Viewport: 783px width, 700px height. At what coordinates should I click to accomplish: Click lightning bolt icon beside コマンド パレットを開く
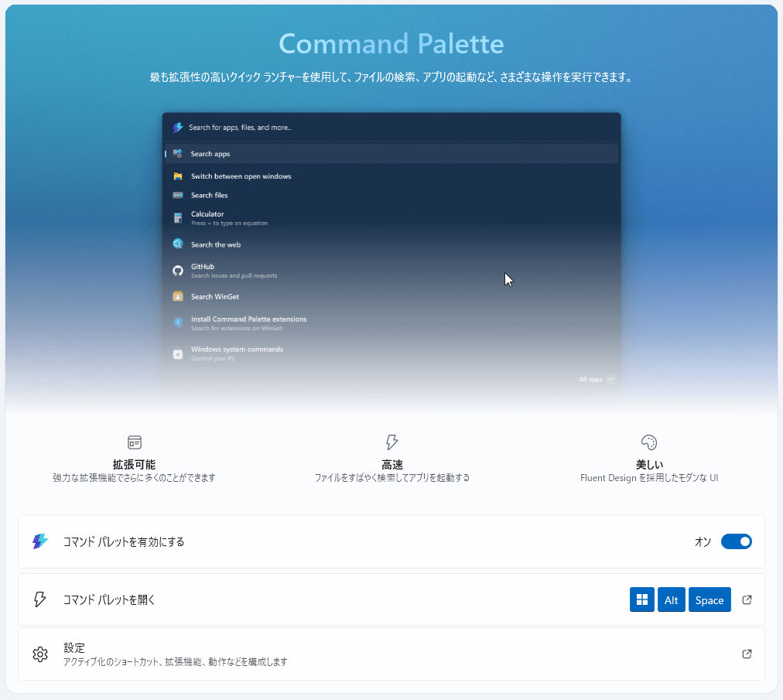(40, 599)
